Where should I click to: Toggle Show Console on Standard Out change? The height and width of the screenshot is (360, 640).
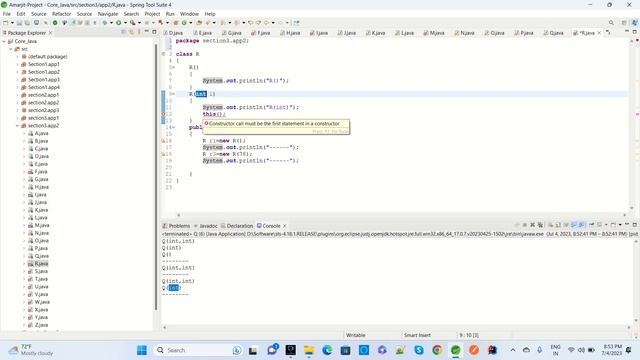[x=574, y=224]
